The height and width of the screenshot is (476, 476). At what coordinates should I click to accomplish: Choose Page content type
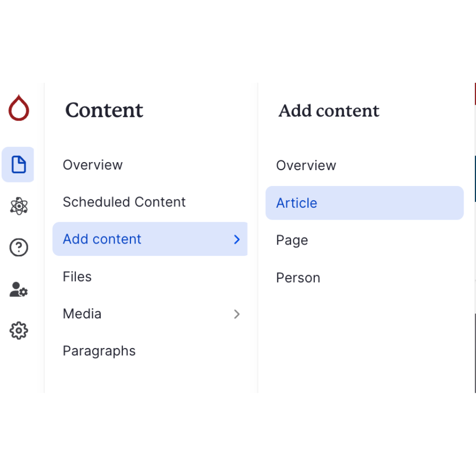tap(292, 240)
